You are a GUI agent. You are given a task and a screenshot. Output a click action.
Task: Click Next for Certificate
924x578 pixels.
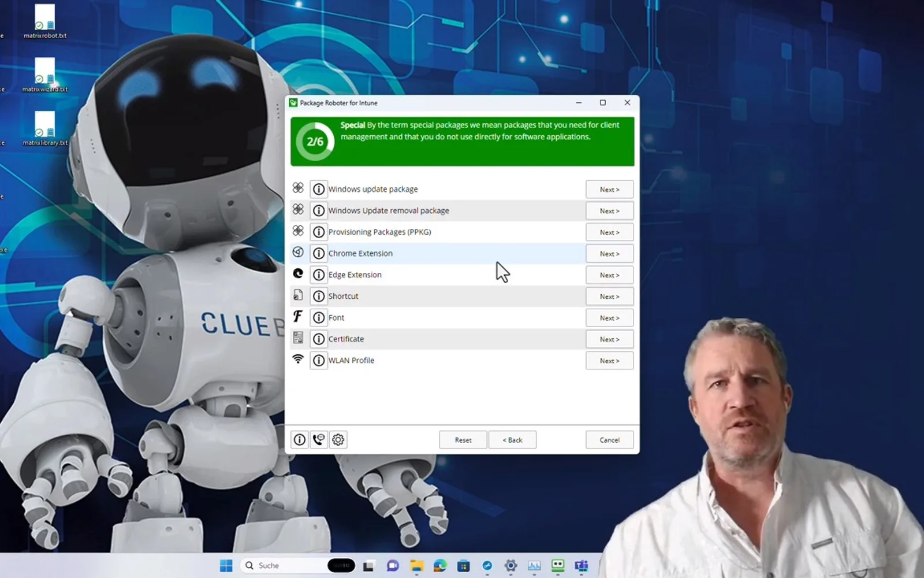(x=609, y=339)
